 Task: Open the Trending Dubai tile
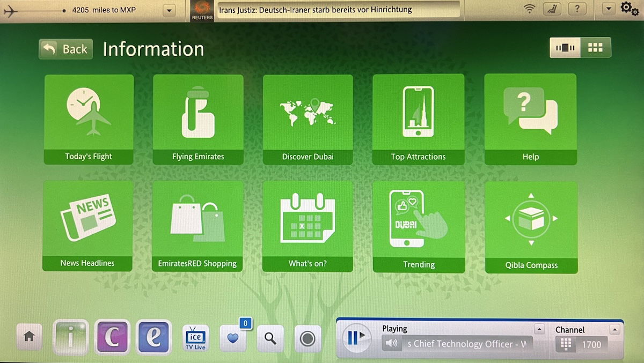pos(419,227)
